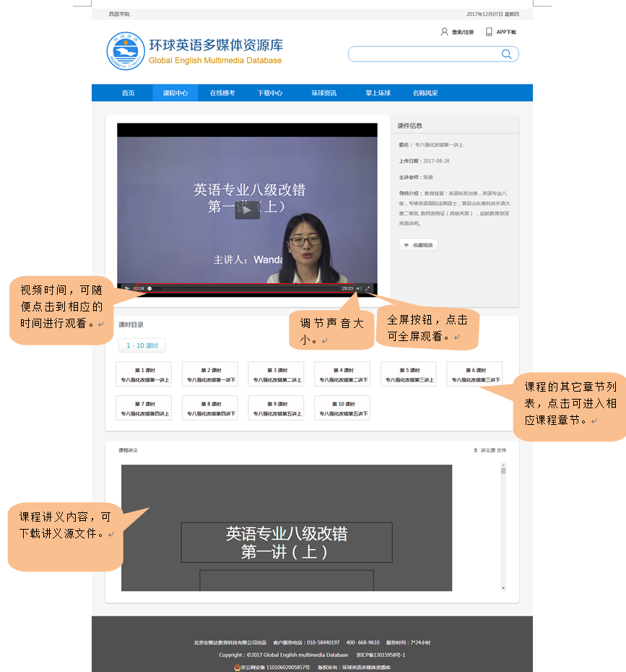Open the 登录/注册 user icon
Screen dimensions: 626x672
pyautogui.click(x=444, y=32)
